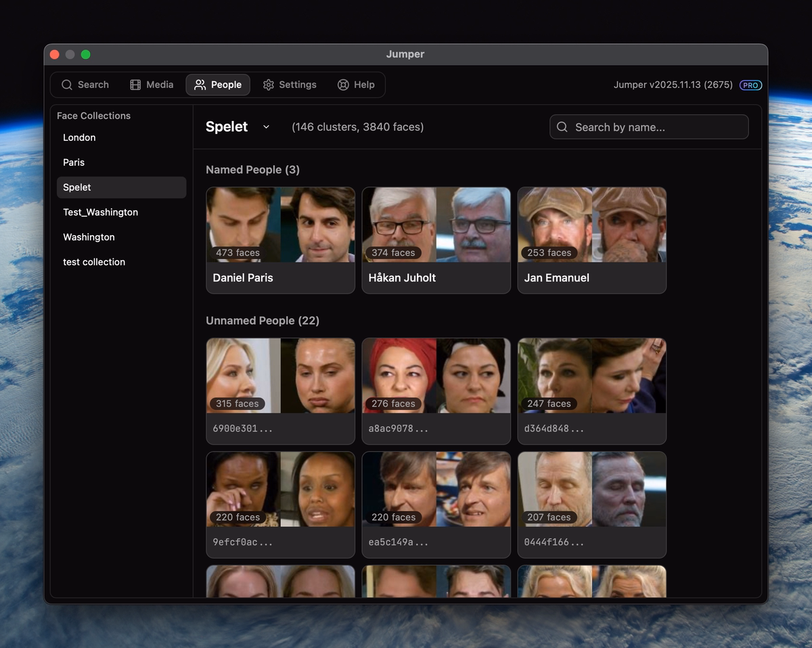812x648 pixels.
Task: Expand the Spelet collection dropdown chevron
Action: (266, 127)
